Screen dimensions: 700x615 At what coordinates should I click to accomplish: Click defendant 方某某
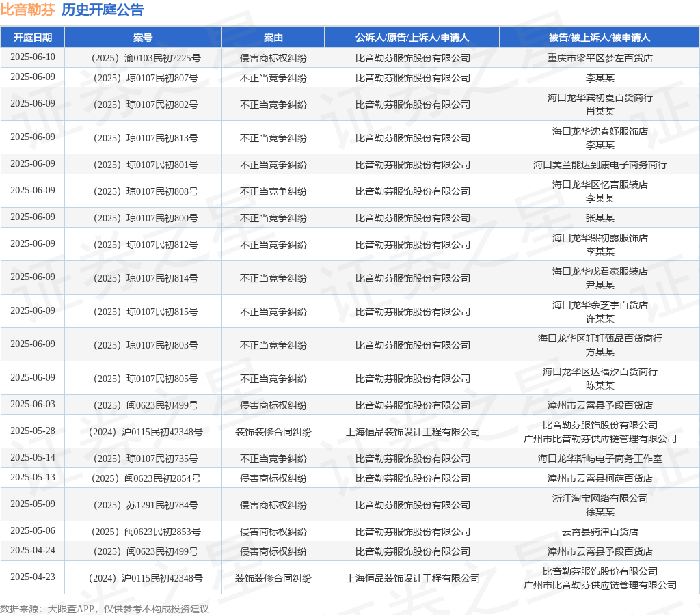(600, 352)
